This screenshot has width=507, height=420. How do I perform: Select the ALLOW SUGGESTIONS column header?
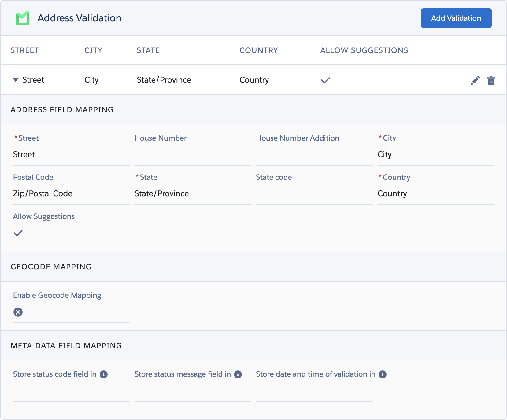364,50
